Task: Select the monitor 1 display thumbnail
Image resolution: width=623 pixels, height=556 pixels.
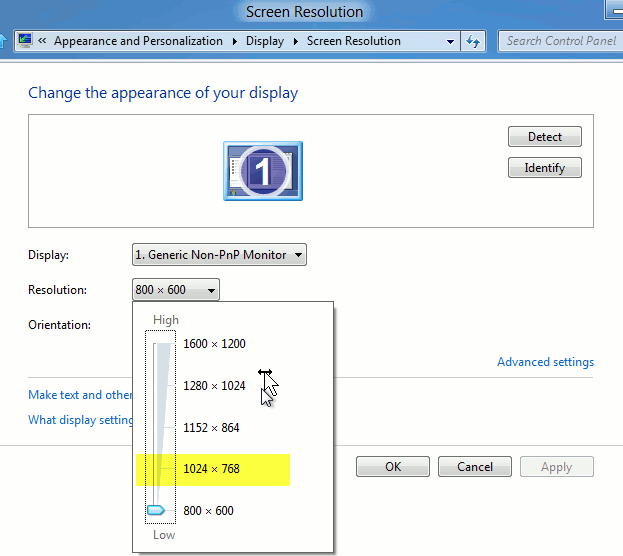Action: point(263,171)
